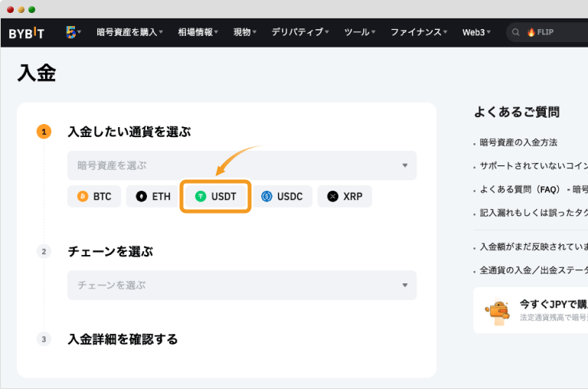Click the 入金詳細を確認する step heading
The height and width of the screenshot is (389, 588).
pyautogui.click(x=122, y=339)
